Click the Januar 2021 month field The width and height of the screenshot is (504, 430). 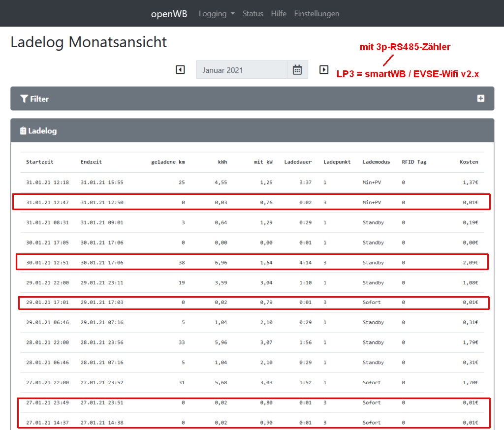pos(241,70)
